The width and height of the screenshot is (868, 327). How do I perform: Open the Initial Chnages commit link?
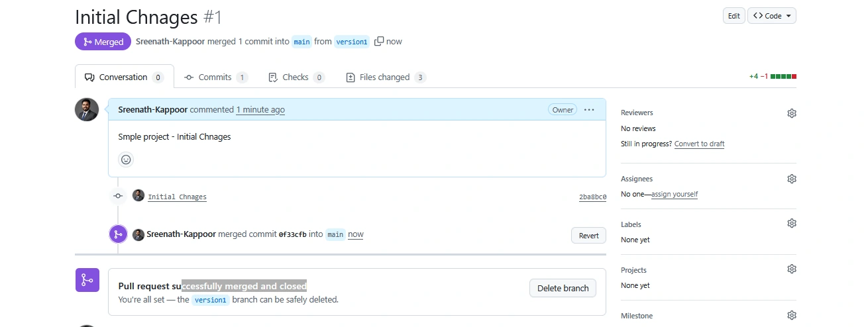(x=177, y=197)
